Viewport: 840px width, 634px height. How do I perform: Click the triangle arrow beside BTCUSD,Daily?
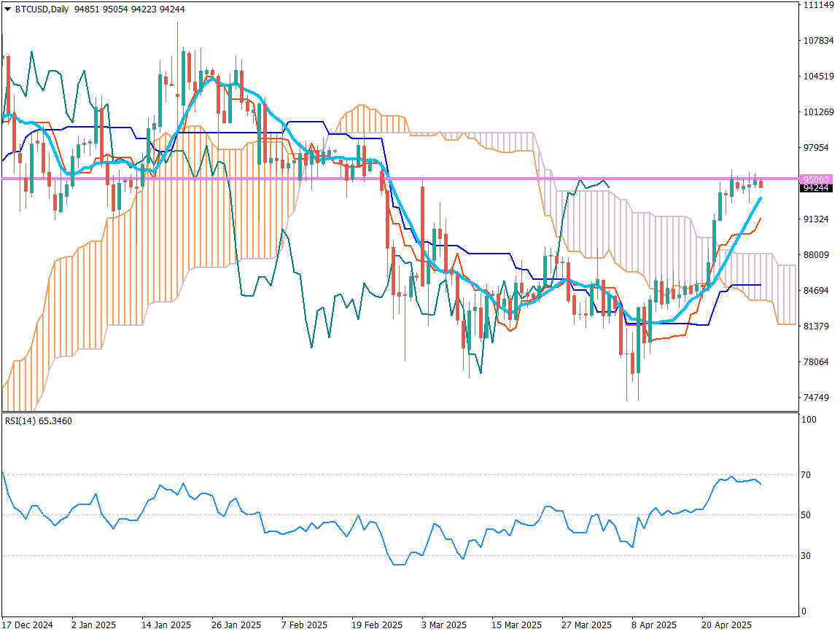point(8,9)
